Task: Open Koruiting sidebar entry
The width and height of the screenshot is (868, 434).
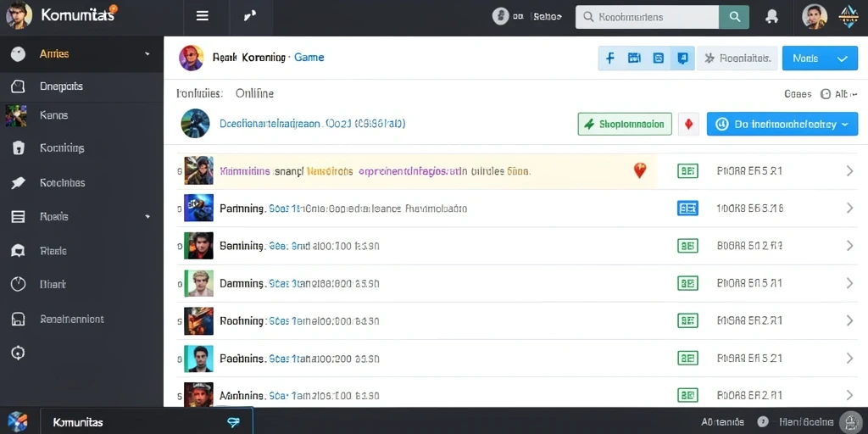Action: click(x=62, y=148)
